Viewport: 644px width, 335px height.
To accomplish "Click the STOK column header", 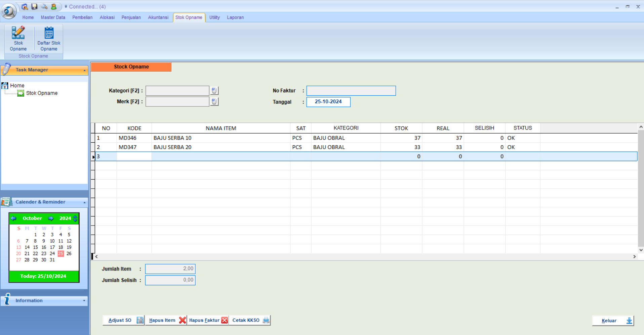I will (401, 128).
